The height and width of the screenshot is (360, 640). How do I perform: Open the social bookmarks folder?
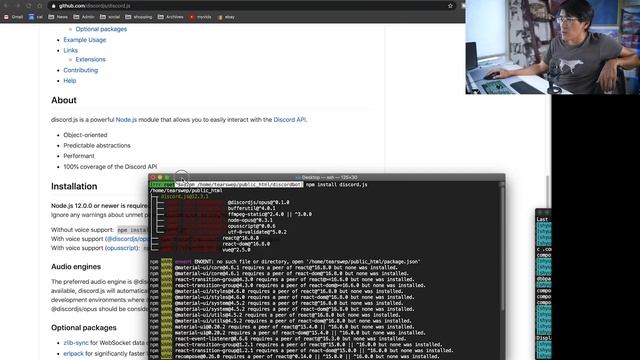110,17
